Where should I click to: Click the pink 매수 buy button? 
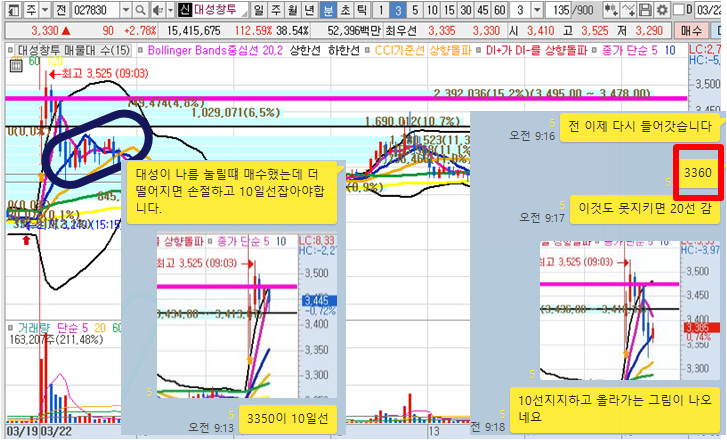pyautogui.click(x=691, y=31)
